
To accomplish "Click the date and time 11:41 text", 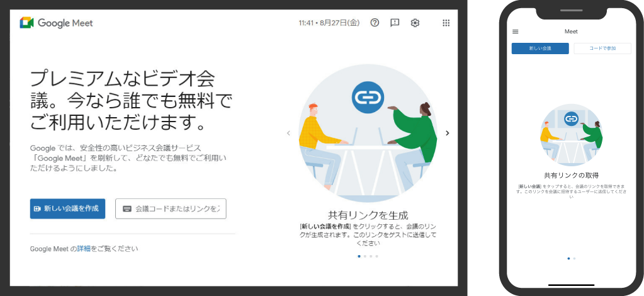I will 329,23.
